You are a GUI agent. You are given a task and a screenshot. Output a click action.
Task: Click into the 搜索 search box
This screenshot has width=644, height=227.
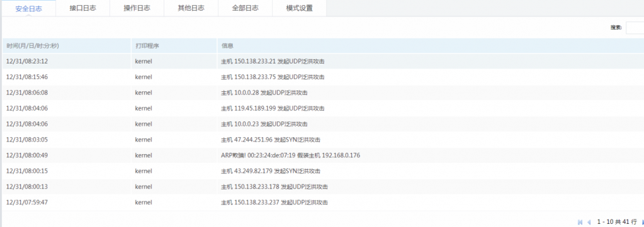click(x=635, y=28)
